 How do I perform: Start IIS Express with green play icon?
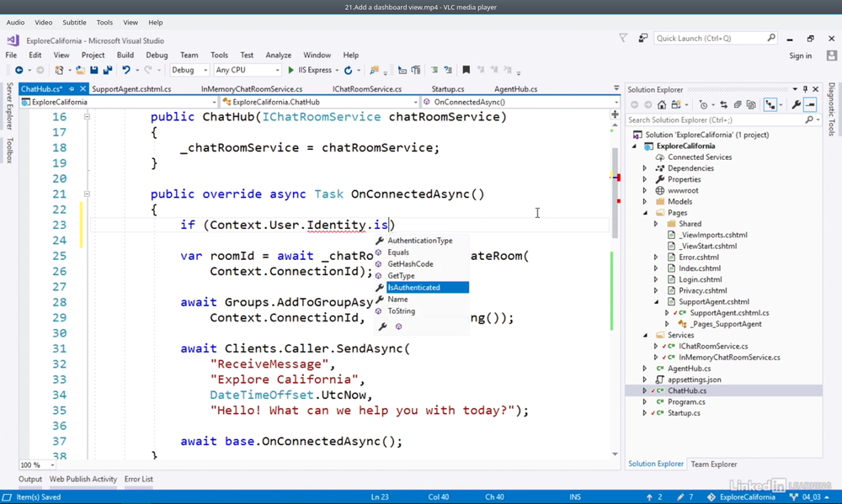coord(291,71)
